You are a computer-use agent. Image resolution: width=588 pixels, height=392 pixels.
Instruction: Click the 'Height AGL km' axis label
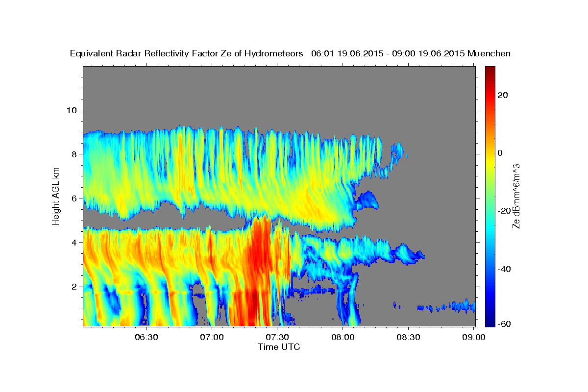[56, 196]
